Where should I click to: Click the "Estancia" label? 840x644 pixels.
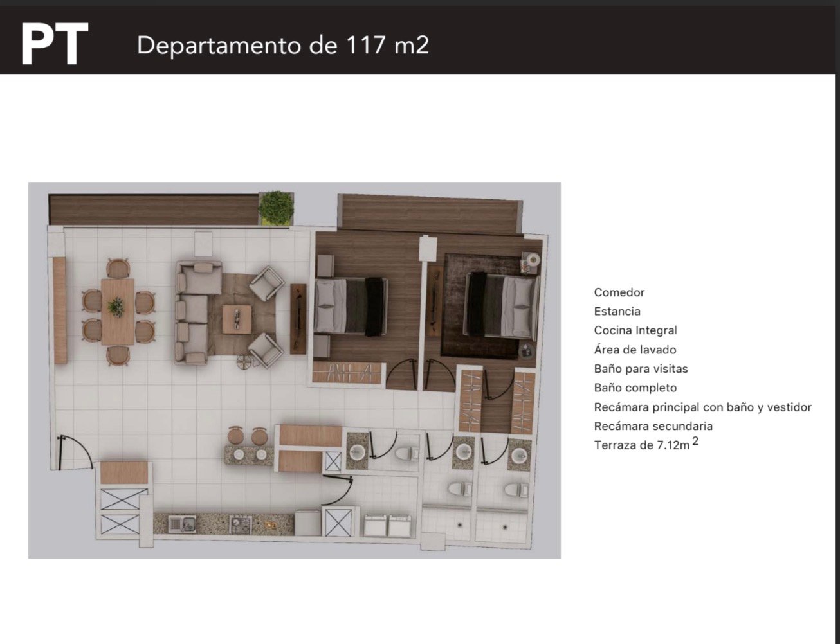[617, 312]
